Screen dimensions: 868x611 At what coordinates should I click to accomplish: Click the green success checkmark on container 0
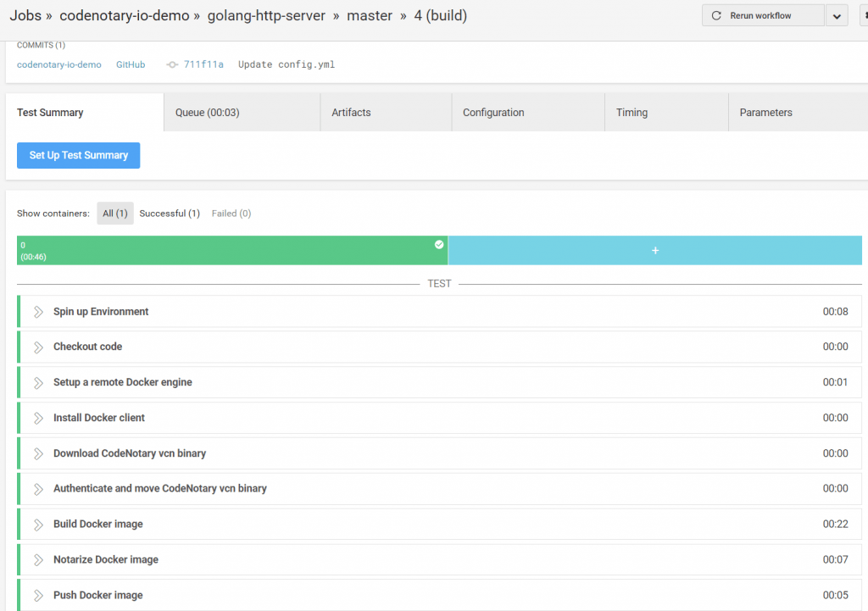click(439, 245)
